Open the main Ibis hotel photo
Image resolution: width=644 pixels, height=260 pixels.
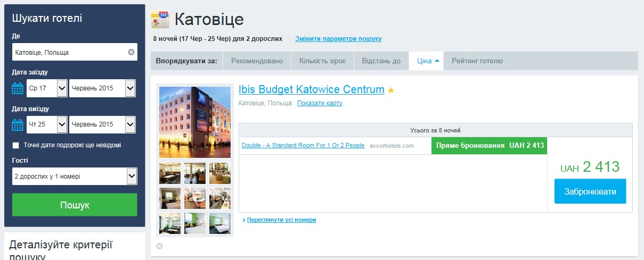[195, 122]
